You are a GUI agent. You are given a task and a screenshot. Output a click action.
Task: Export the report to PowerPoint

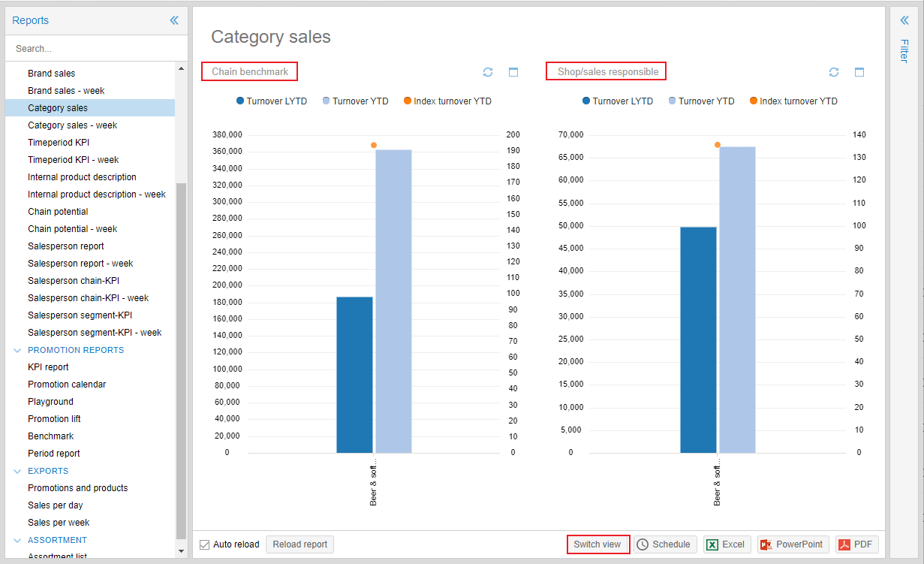tap(792, 544)
